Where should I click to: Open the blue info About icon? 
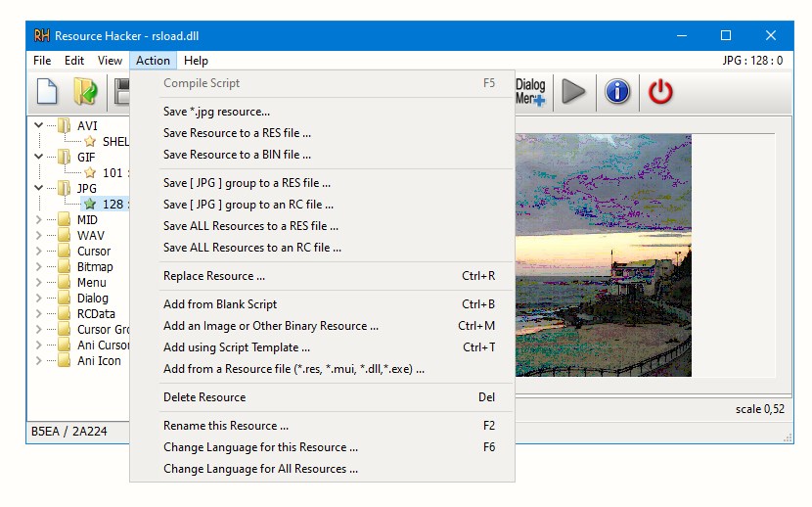point(617,92)
